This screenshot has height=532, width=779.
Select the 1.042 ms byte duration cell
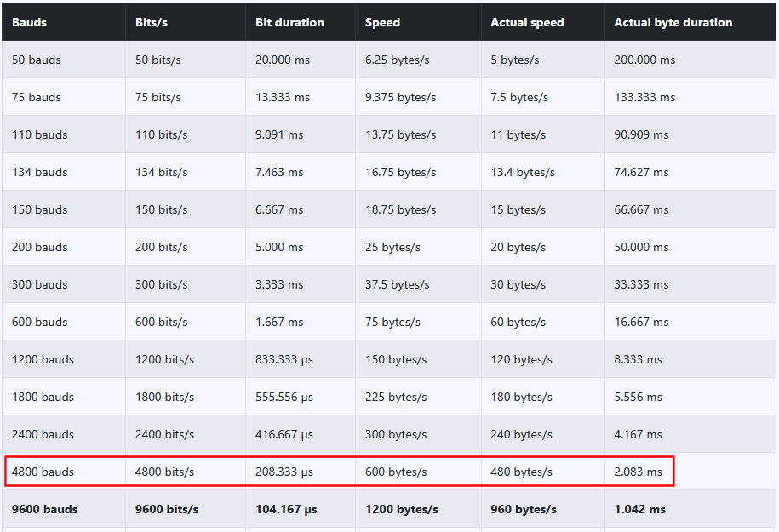point(640,509)
